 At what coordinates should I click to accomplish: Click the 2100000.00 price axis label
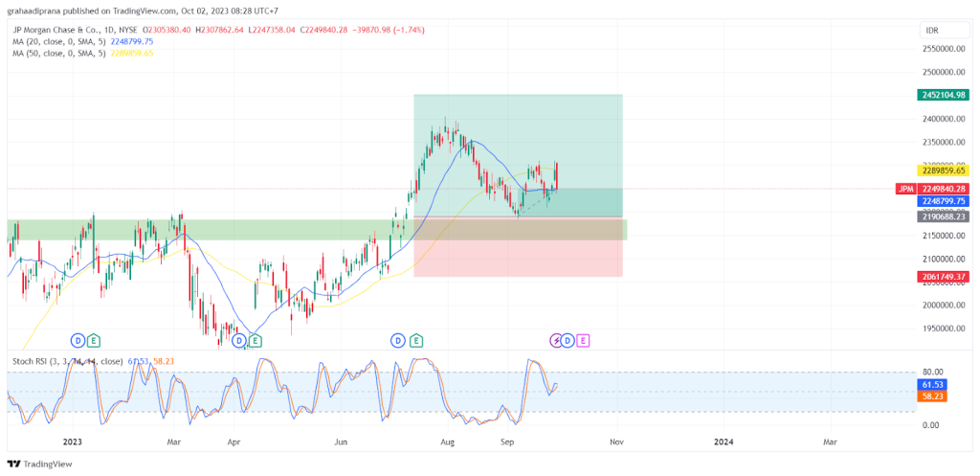click(943, 259)
